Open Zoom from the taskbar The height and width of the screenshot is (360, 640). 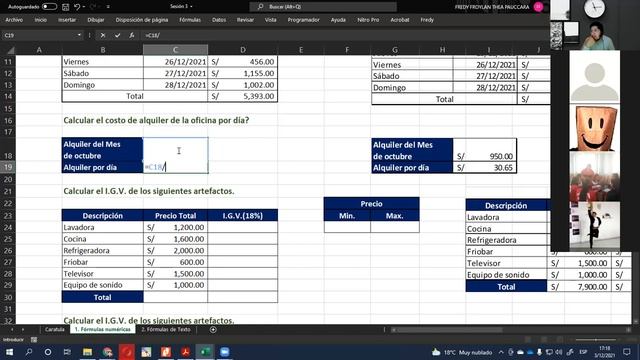(224, 352)
